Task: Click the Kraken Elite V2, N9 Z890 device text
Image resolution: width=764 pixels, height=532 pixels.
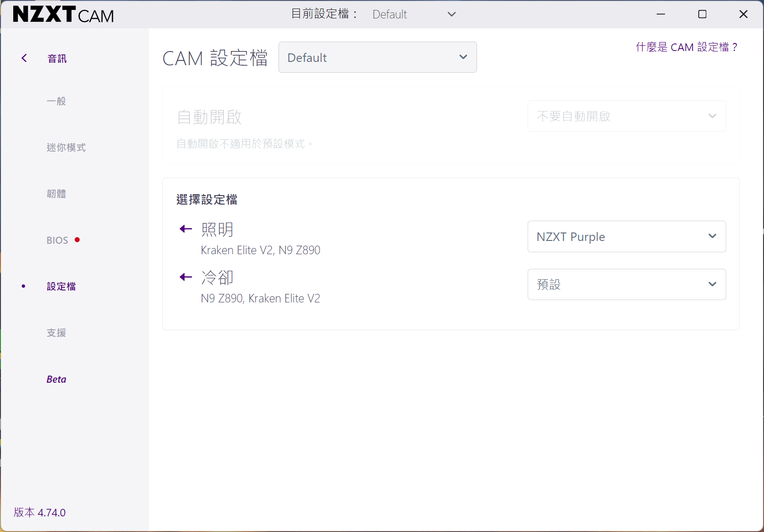Action: pyautogui.click(x=260, y=250)
